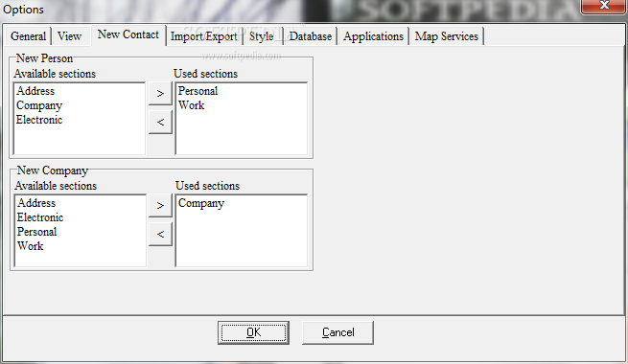
Task: Switch to the Applications tab
Action: coord(373,36)
